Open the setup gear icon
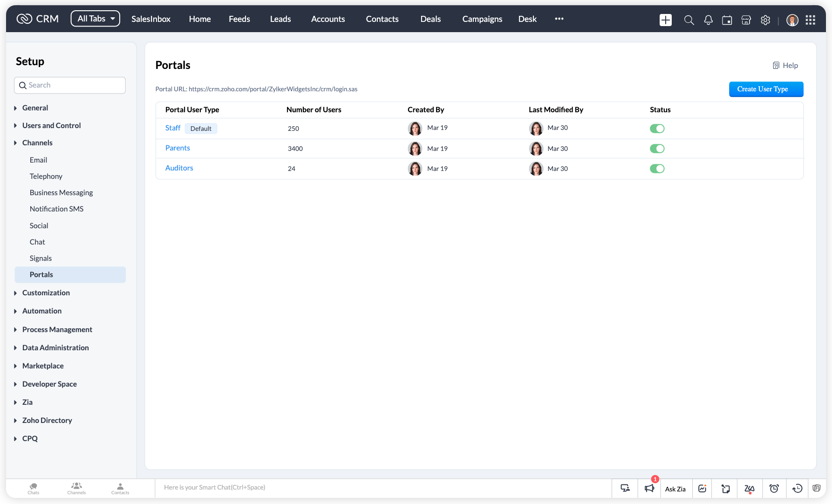Screen dimensions: 832x504 [x=765, y=20]
